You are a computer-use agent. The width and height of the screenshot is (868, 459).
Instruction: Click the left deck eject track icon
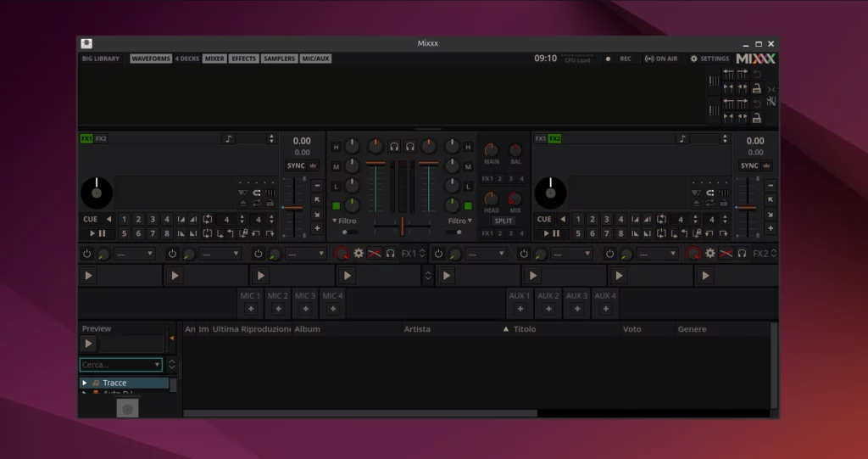pos(243,203)
